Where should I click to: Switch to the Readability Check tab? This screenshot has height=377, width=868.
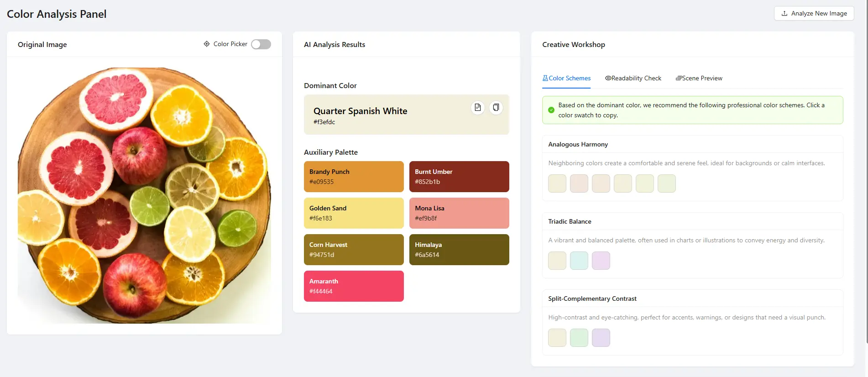633,78
